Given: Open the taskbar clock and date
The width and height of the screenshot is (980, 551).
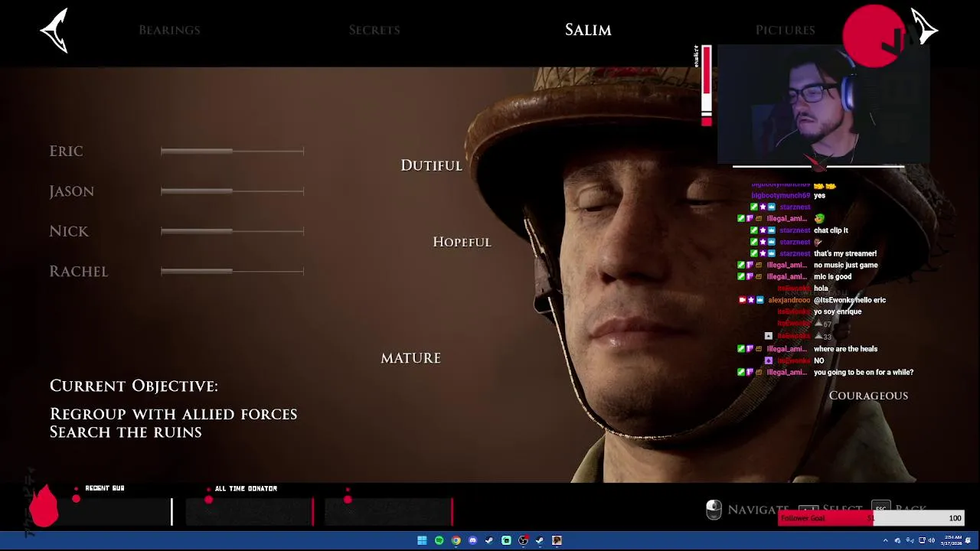Looking at the screenshot, I should click(x=952, y=540).
